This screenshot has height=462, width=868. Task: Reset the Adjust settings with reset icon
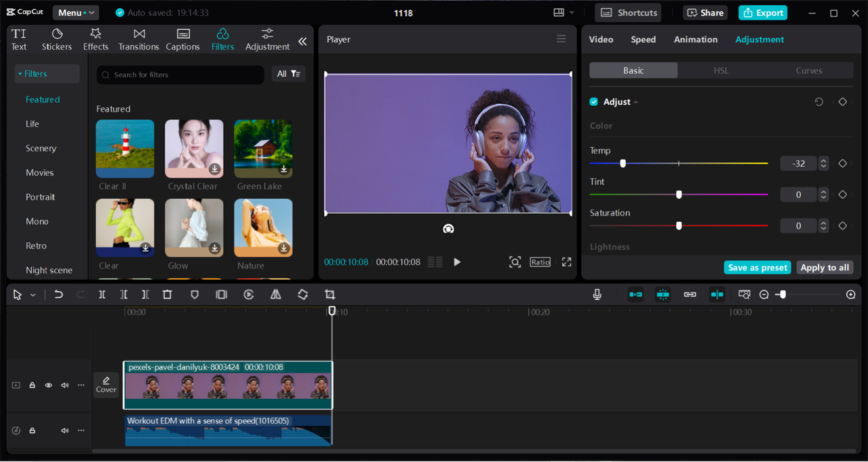(818, 102)
